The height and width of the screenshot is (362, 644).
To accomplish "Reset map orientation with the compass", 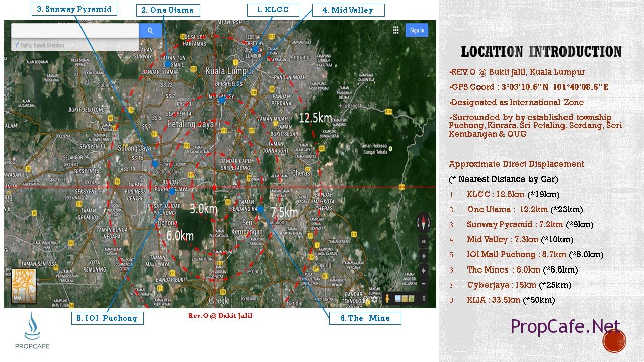I will pos(423,223).
